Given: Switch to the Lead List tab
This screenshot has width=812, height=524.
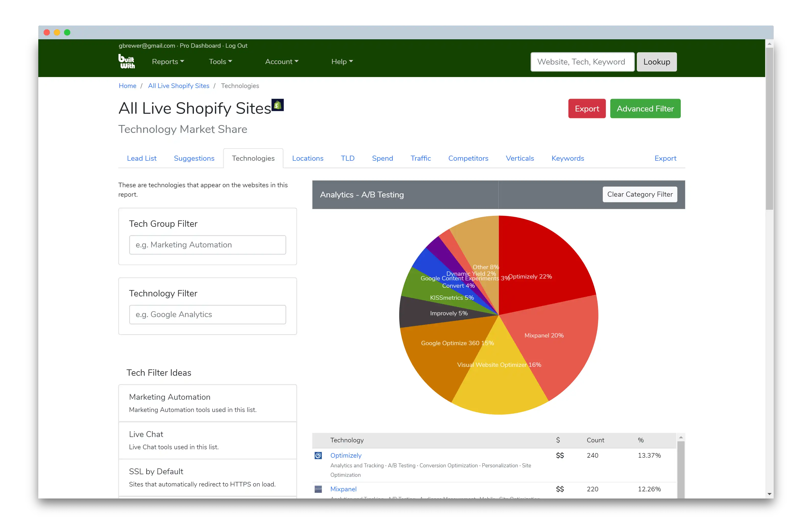Looking at the screenshot, I should click(x=142, y=158).
